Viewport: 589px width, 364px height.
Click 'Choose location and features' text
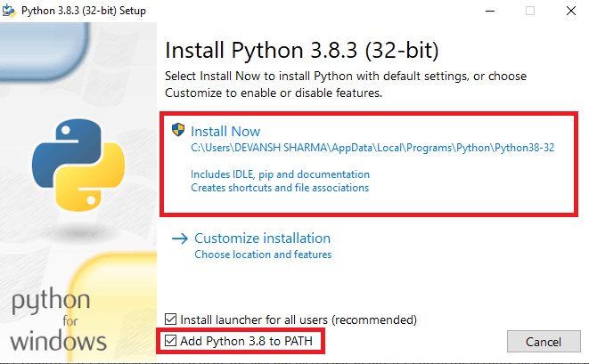[263, 255]
